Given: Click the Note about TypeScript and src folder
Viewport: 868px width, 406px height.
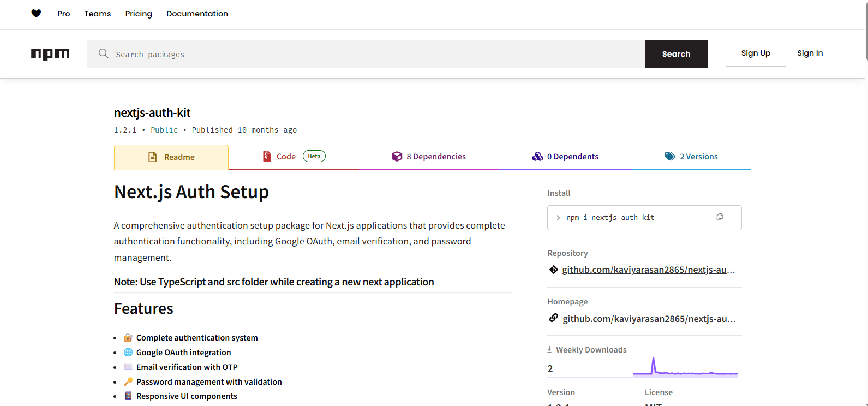Looking at the screenshot, I should [x=274, y=282].
